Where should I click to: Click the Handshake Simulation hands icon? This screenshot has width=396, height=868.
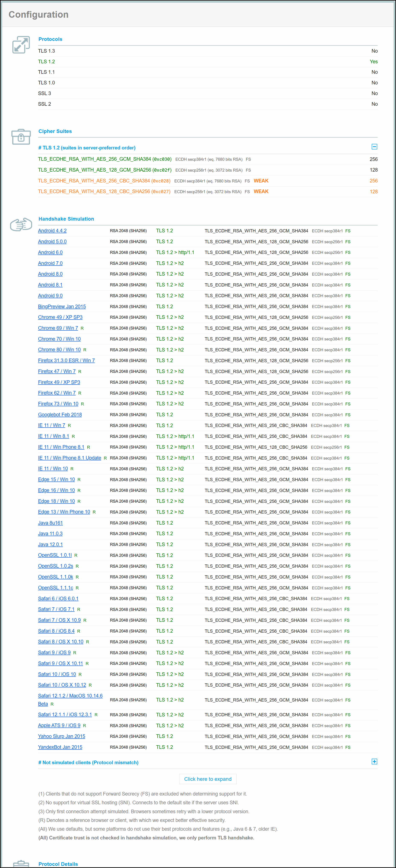coord(21,224)
